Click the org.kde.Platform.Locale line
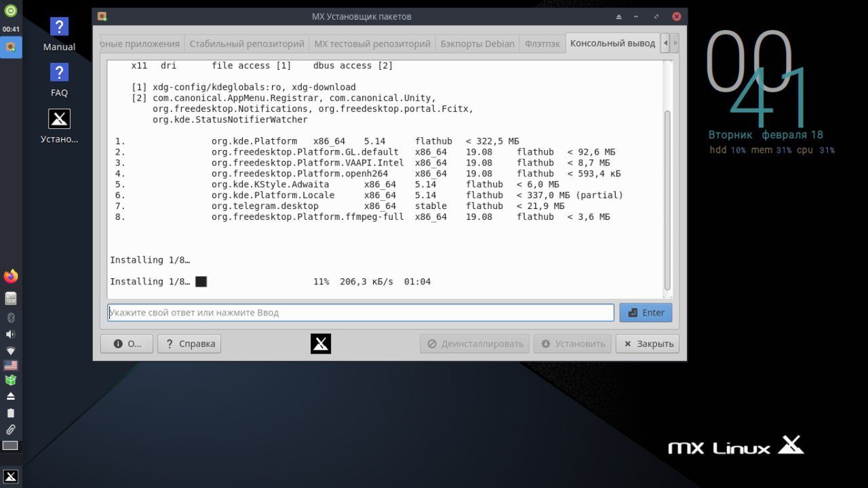The height and width of the screenshot is (488, 868). click(369, 195)
